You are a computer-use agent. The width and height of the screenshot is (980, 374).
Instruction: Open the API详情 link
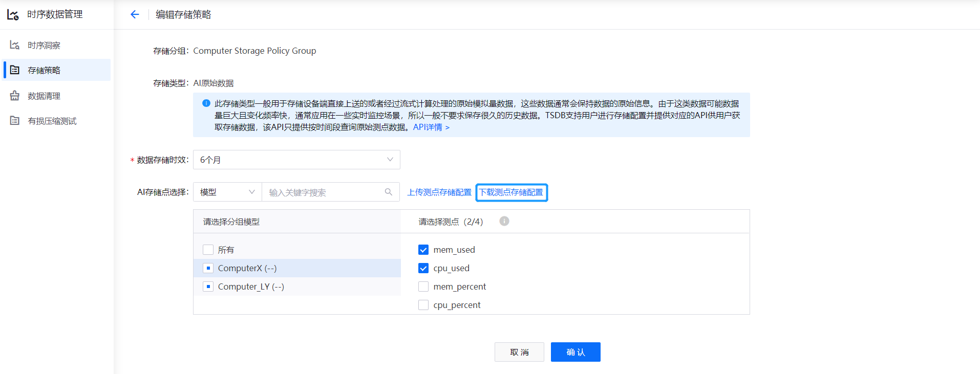point(431,127)
